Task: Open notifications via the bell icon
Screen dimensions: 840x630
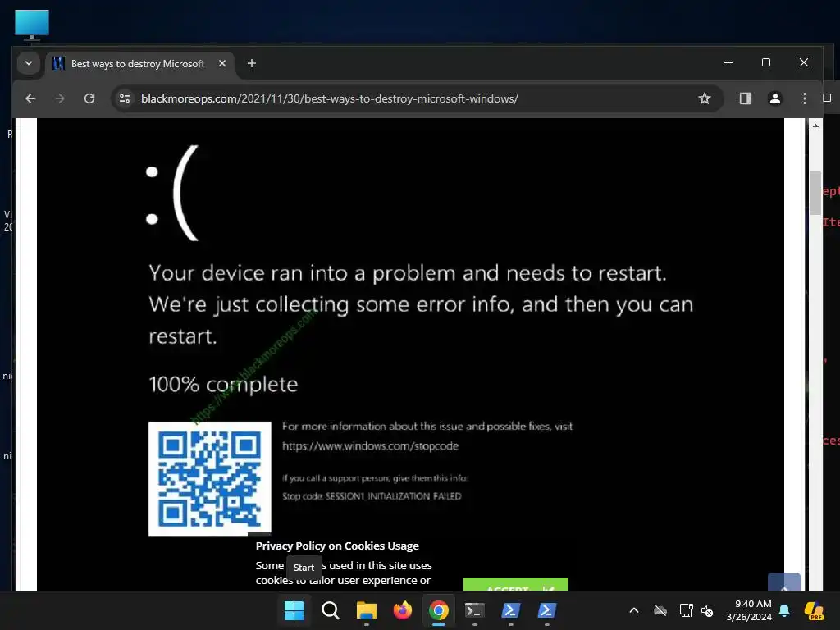Action: tap(783, 610)
